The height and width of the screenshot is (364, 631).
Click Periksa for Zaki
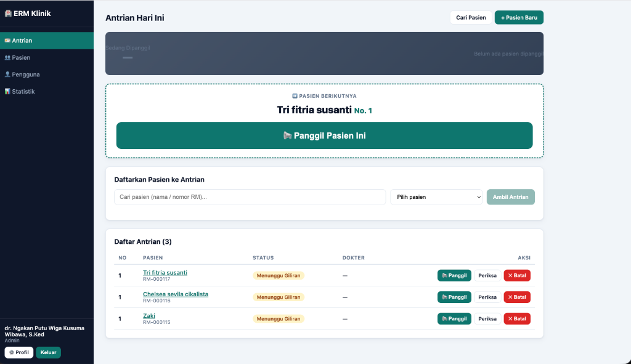click(x=487, y=319)
